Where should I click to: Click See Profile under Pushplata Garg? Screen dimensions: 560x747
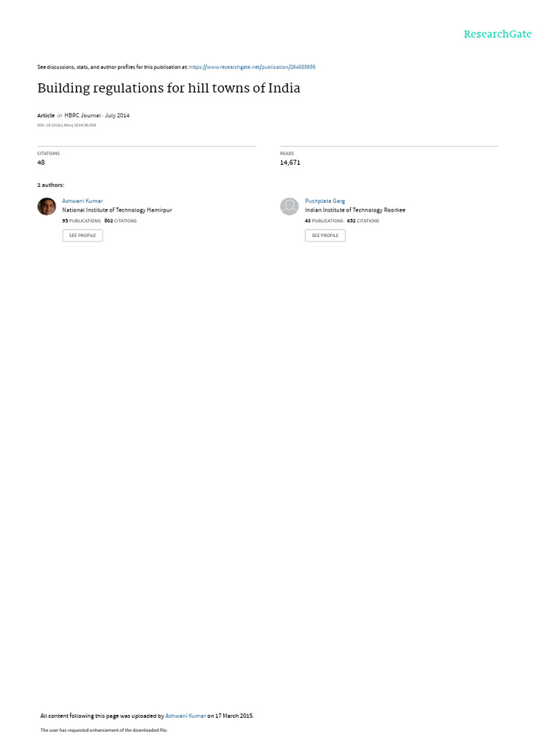[325, 236]
